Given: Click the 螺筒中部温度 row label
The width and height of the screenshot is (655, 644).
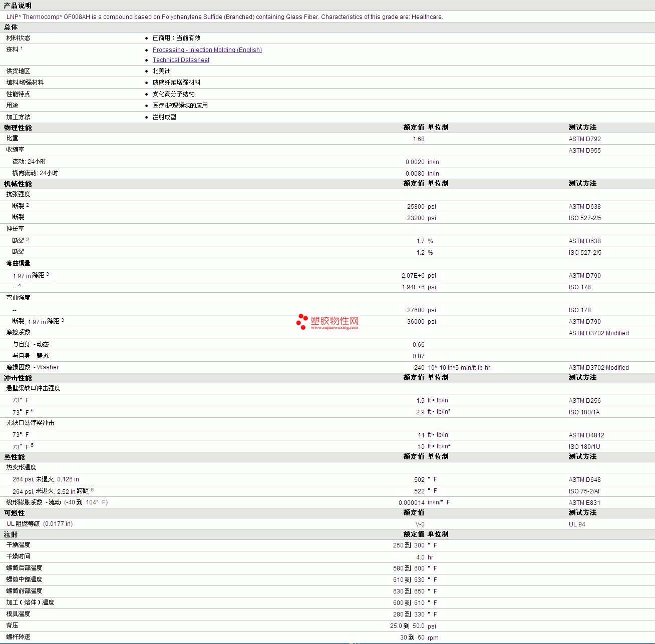Looking at the screenshot, I should coord(24,579).
